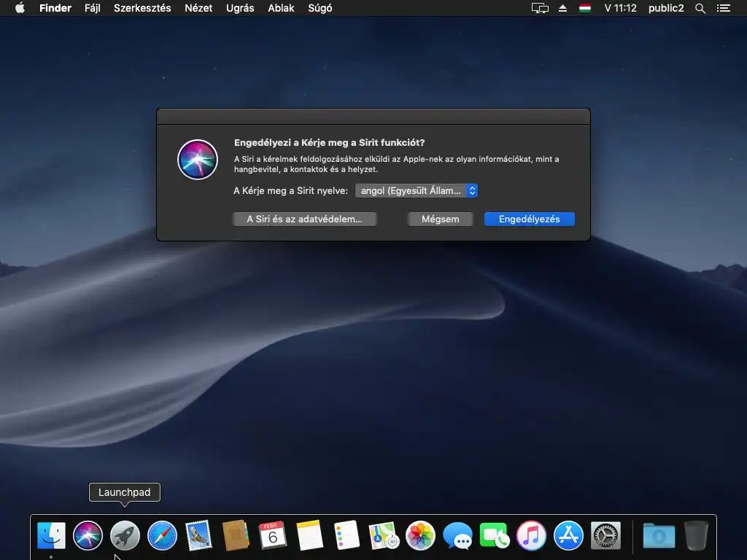Open App Store icon in Dock
747x560 pixels.
(x=568, y=535)
